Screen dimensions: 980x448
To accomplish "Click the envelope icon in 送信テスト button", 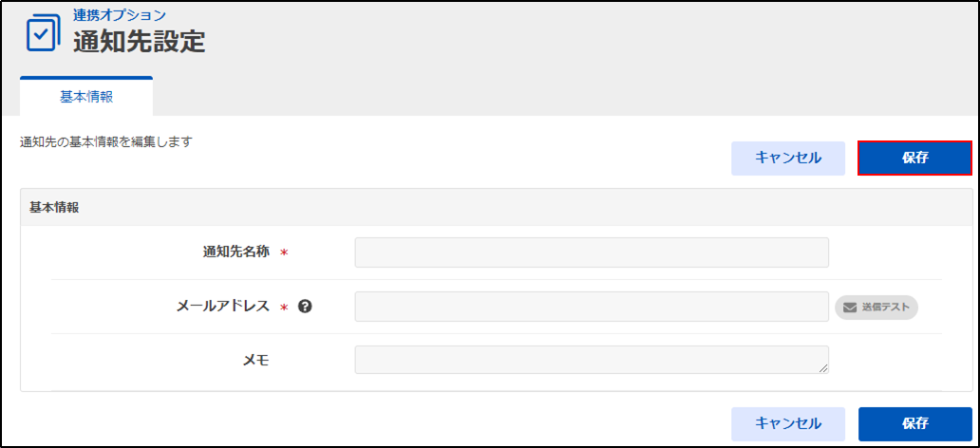I will tap(850, 308).
